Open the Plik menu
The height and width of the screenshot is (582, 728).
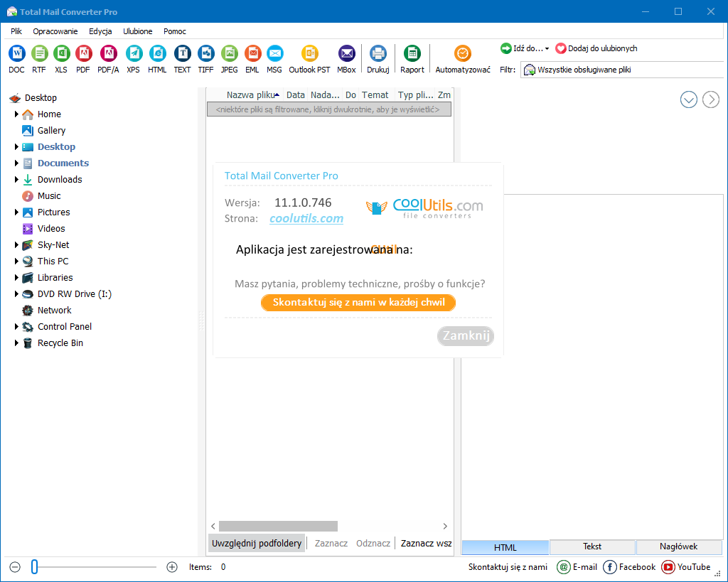tap(16, 31)
